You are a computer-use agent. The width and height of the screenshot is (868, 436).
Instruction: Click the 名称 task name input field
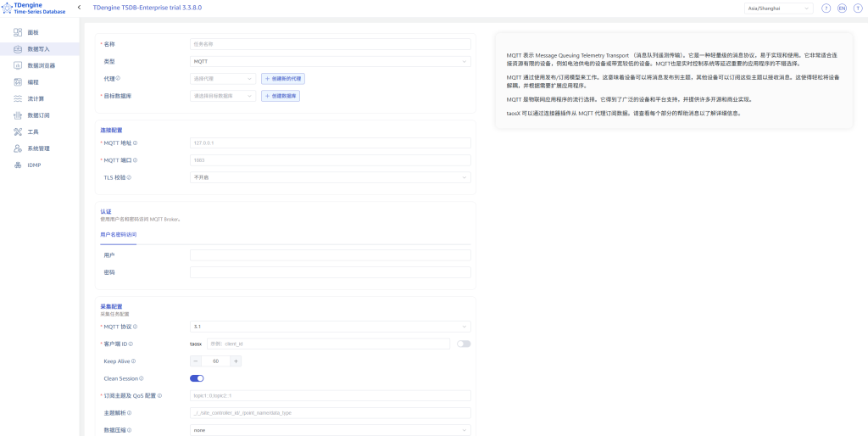pyautogui.click(x=330, y=44)
